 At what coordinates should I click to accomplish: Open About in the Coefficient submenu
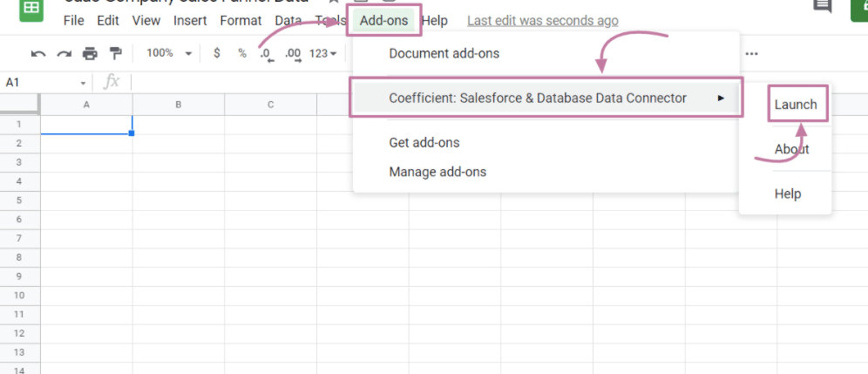coord(791,149)
